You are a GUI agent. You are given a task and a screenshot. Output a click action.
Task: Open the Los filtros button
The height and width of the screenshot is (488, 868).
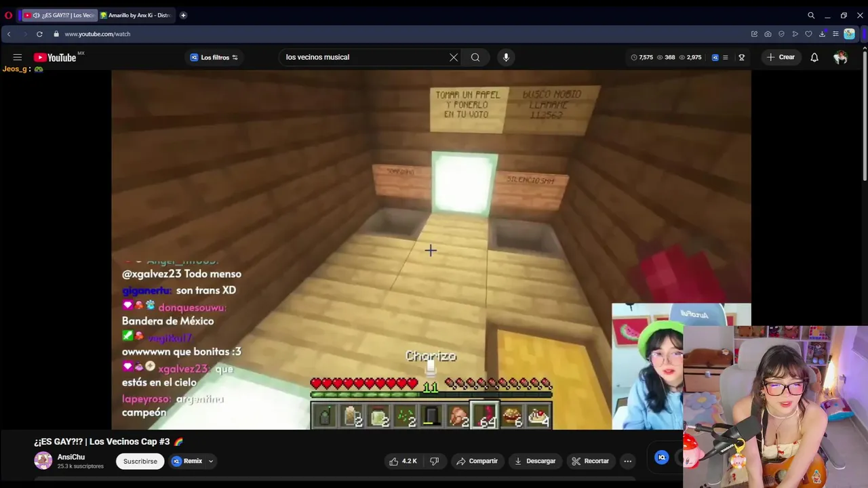point(214,58)
